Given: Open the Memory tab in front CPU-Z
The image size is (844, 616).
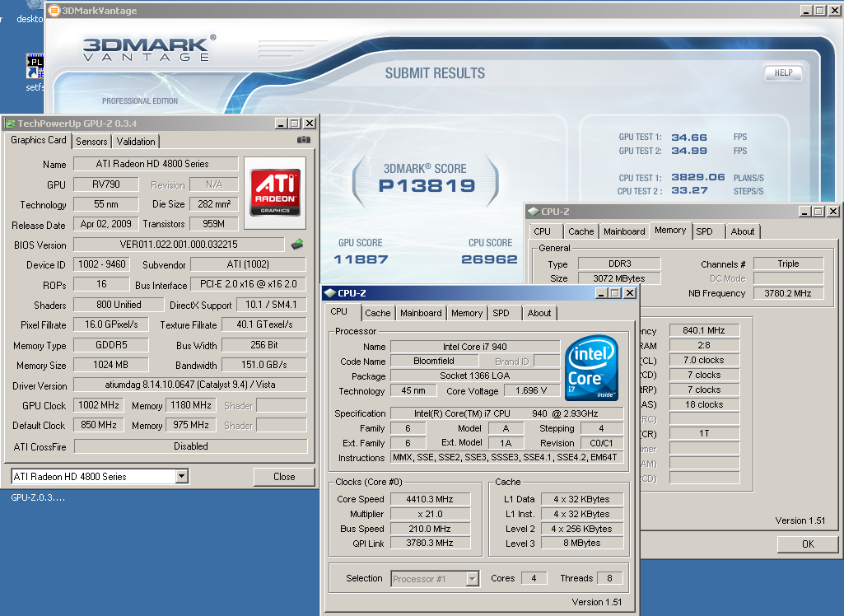Looking at the screenshot, I should [467, 313].
